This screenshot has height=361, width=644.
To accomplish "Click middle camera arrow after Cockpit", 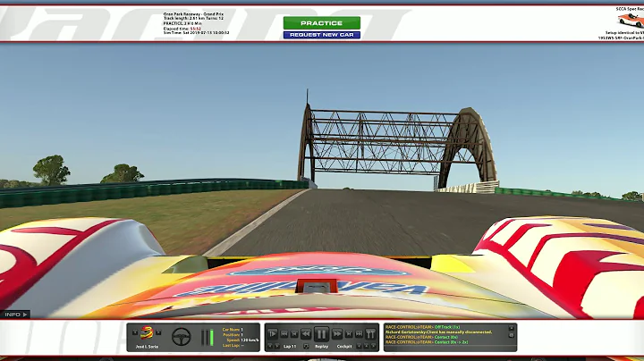I will coord(367,346).
